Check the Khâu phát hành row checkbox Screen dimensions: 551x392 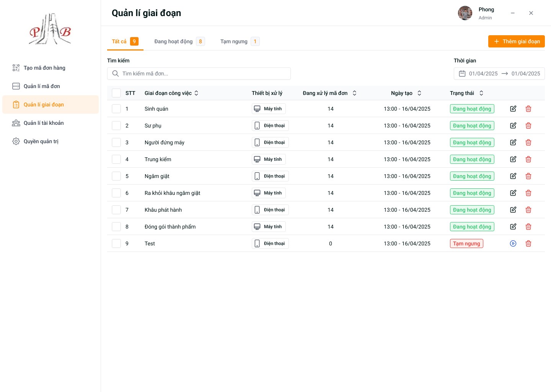(x=116, y=210)
